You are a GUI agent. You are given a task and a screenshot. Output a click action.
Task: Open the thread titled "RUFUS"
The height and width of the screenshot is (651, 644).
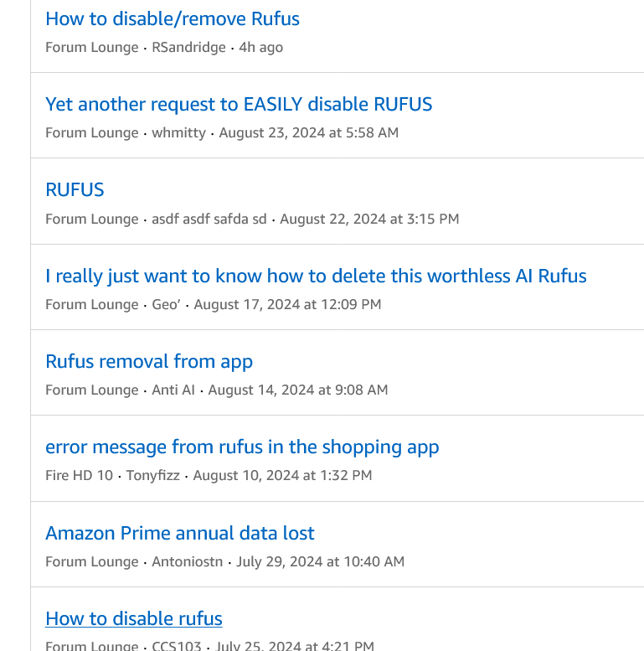pos(75,189)
